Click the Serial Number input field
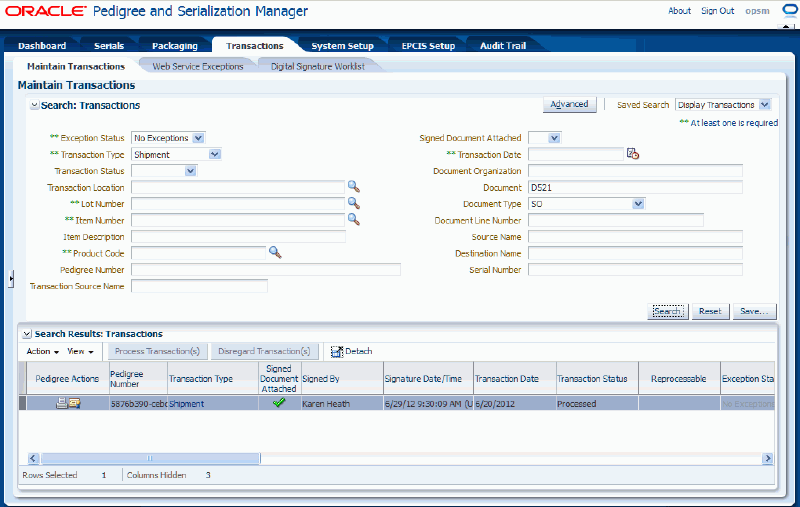Image resolution: width=800 pixels, height=507 pixels. click(635, 269)
